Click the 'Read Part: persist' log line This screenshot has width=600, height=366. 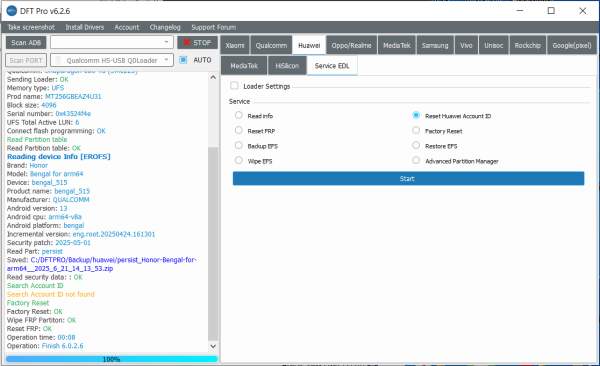coord(34,251)
